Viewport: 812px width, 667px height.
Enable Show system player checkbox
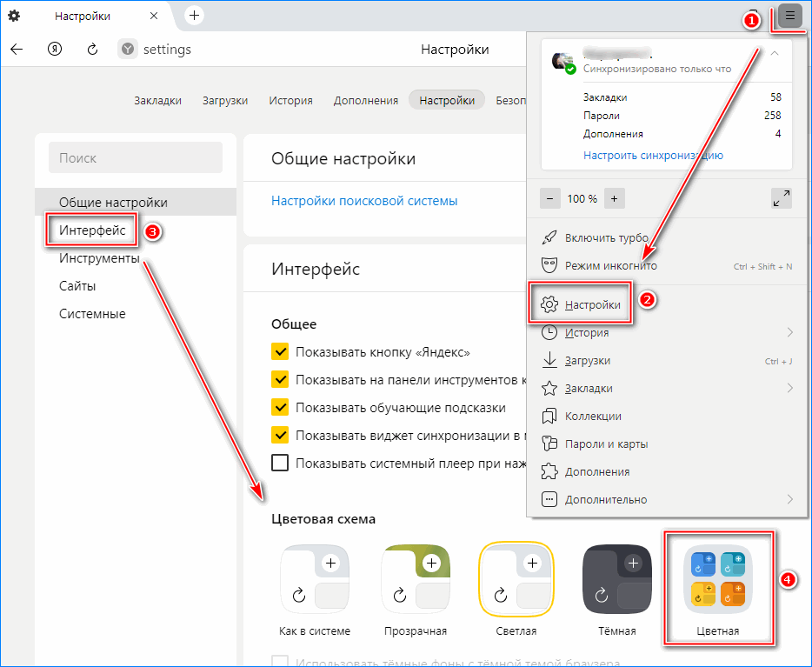click(280, 463)
